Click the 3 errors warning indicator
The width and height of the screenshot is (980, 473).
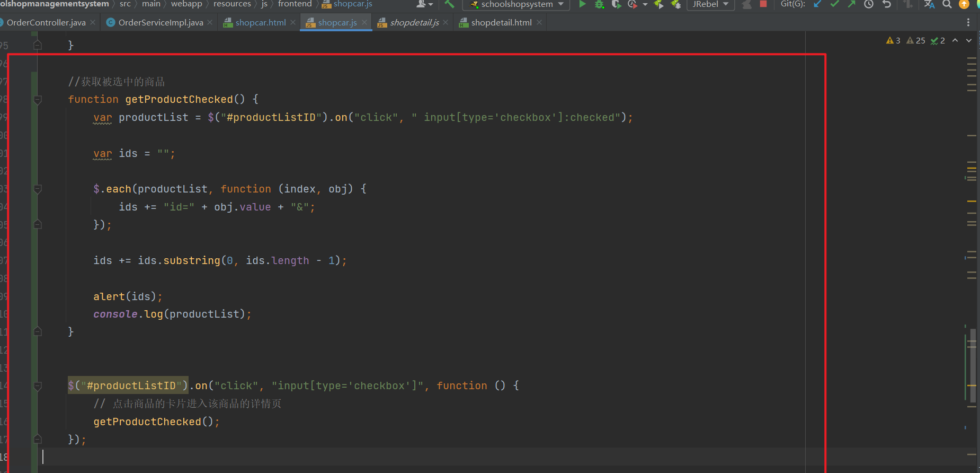(x=893, y=40)
